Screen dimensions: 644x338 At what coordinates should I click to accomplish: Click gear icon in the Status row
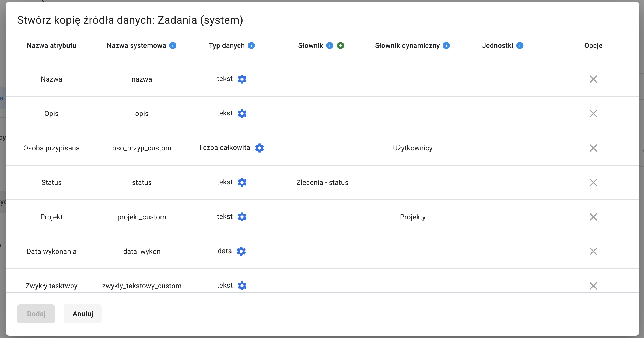point(242,182)
